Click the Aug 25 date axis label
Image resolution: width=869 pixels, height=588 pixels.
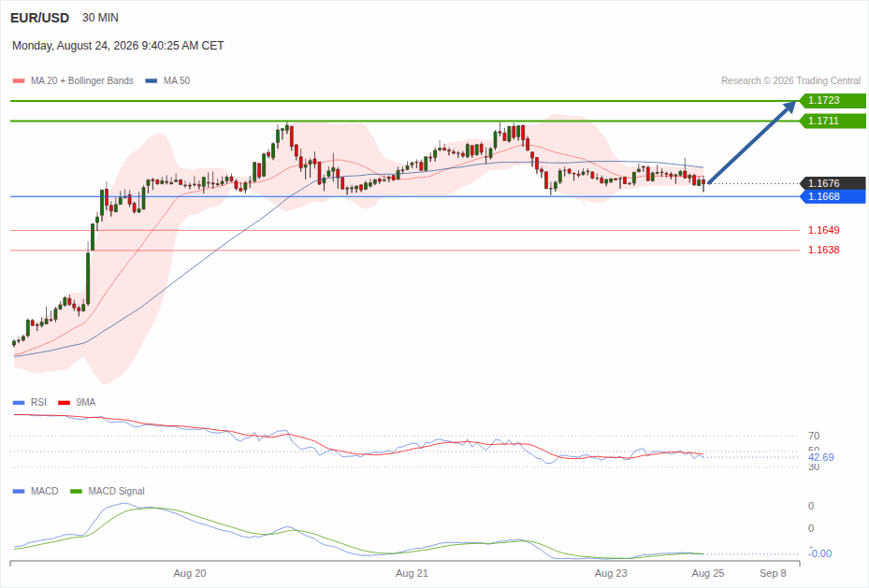click(708, 574)
